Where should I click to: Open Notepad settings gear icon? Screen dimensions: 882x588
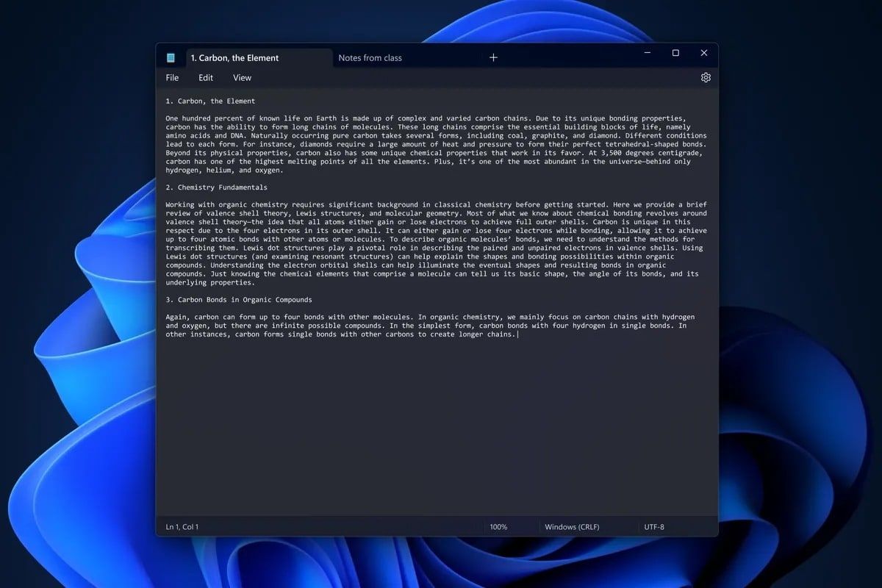(706, 78)
